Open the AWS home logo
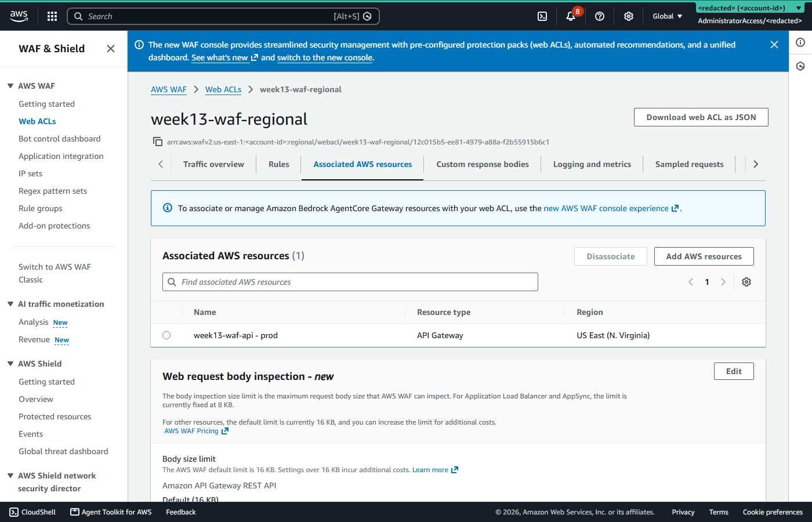 pyautogui.click(x=19, y=16)
